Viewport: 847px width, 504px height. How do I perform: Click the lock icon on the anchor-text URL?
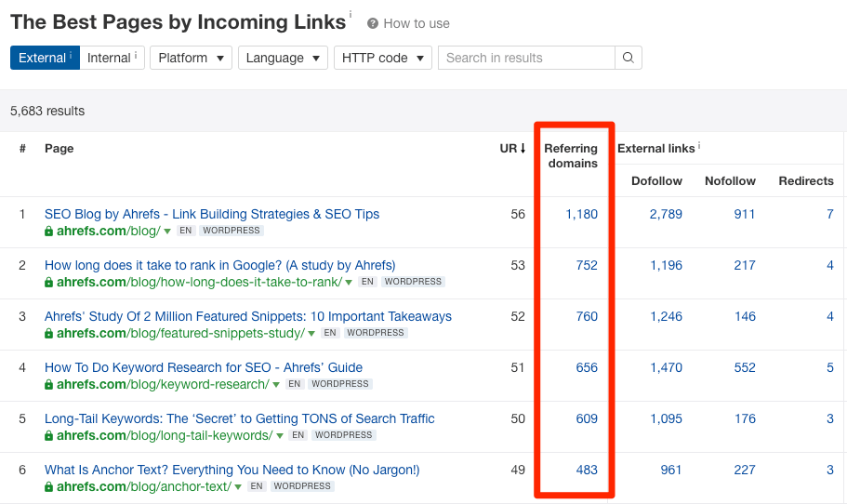49,486
